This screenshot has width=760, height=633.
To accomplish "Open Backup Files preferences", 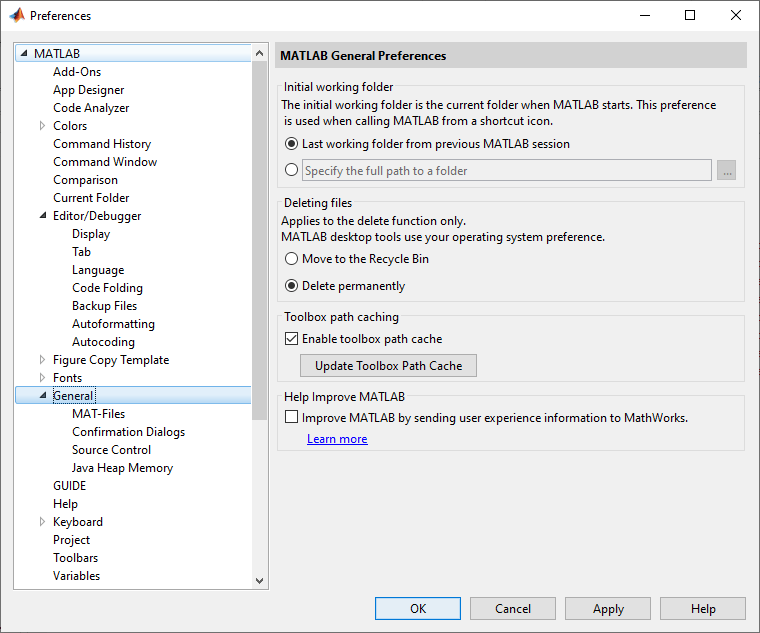I will pos(105,306).
